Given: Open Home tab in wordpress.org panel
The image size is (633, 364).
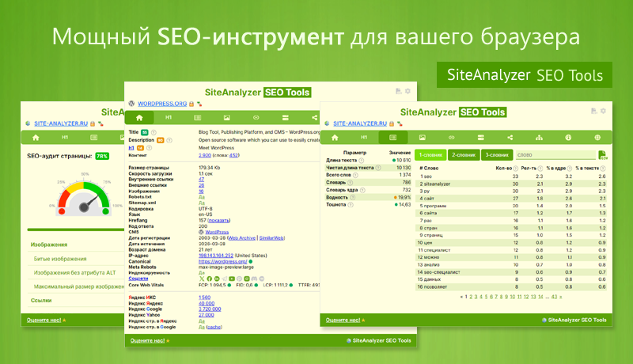Looking at the screenshot, I should pos(139,117).
